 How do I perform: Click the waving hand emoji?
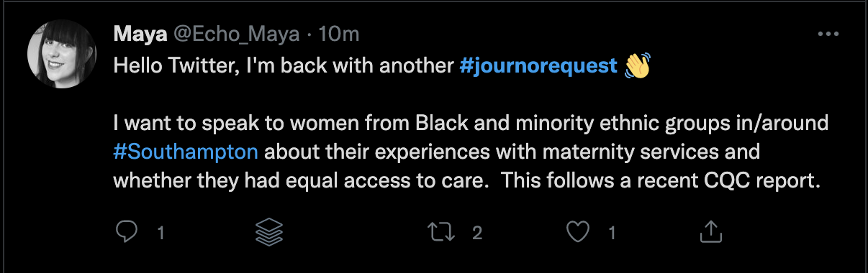coord(638,65)
